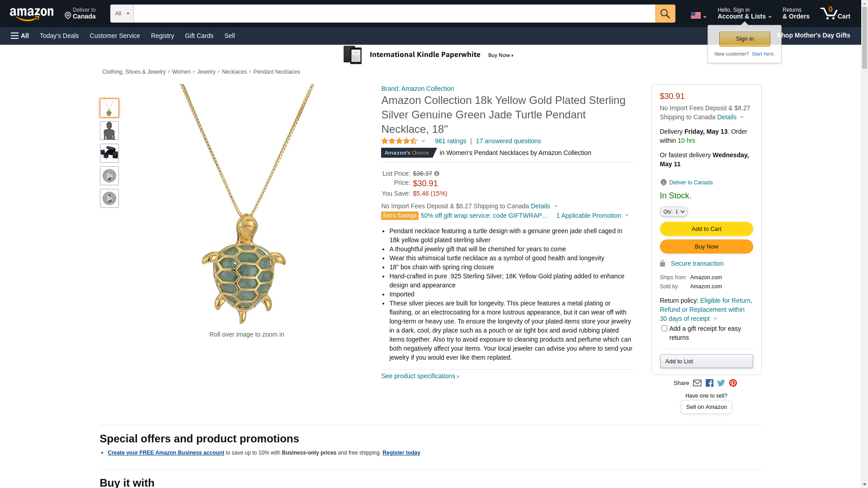
Task: Play the first product video thumbnail
Action: click(109, 176)
